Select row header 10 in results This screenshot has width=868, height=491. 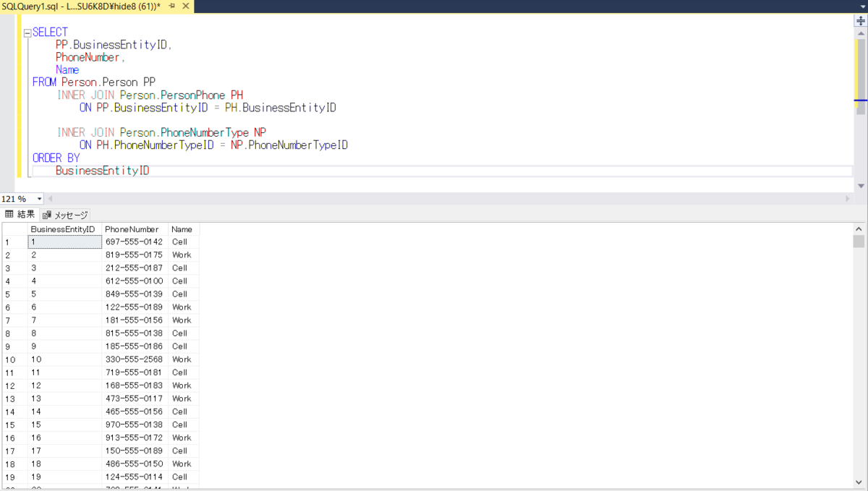point(14,359)
